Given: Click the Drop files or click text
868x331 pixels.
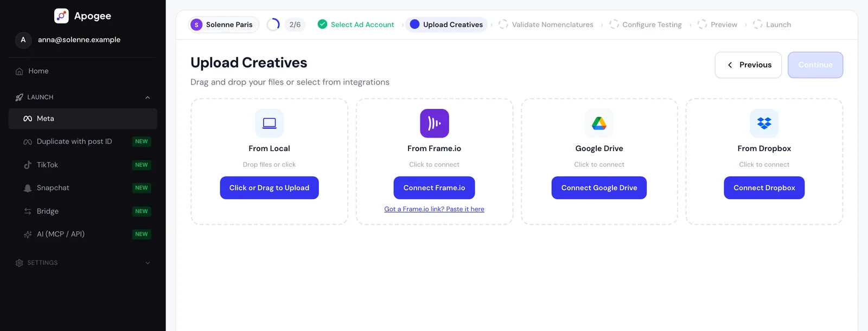Looking at the screenshot, I should [x=269, y=165].
